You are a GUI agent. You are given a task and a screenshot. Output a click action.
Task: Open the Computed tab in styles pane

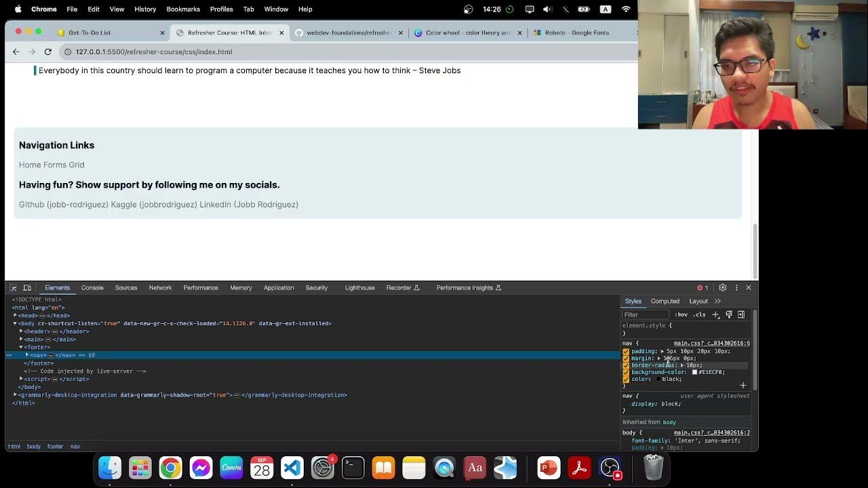[x=665, y=301]
